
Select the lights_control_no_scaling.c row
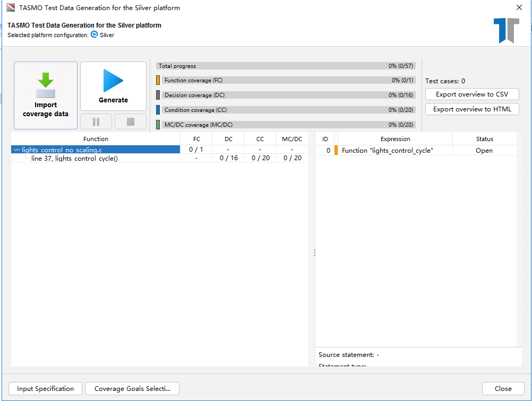[x=159, y=150]
